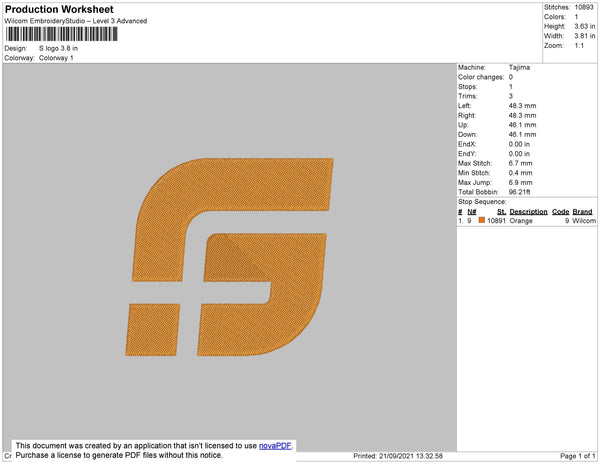Viewport: 600px width, 464px height.
Task: Click the design name S logo 3.8 in
Action: click(58, 48)
